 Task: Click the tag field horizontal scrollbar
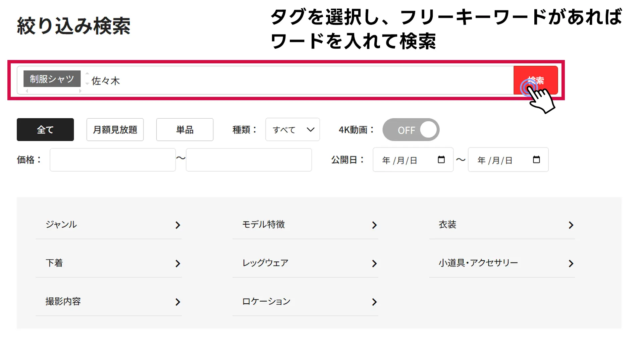pyautogui.click(x=54, y=91)
